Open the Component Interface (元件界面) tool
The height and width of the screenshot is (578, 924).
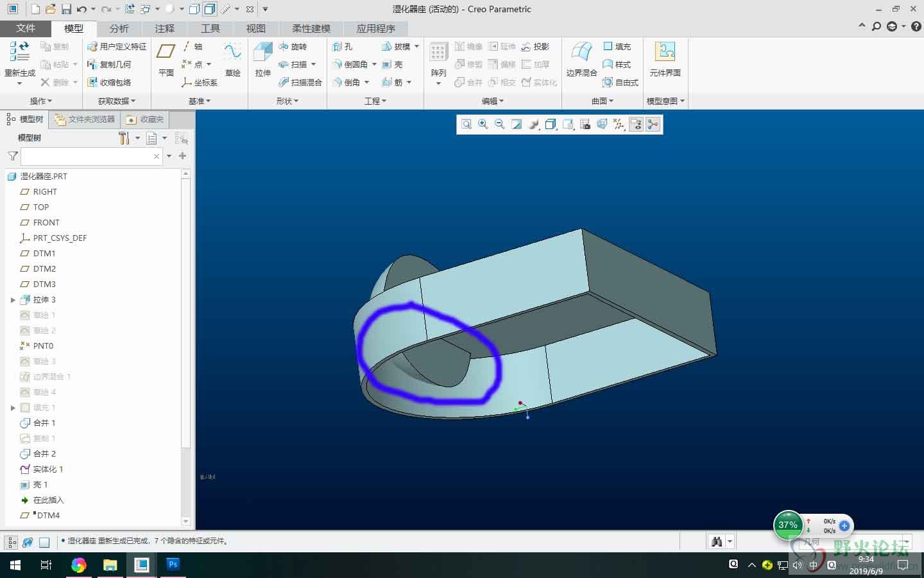click(665, 59)
